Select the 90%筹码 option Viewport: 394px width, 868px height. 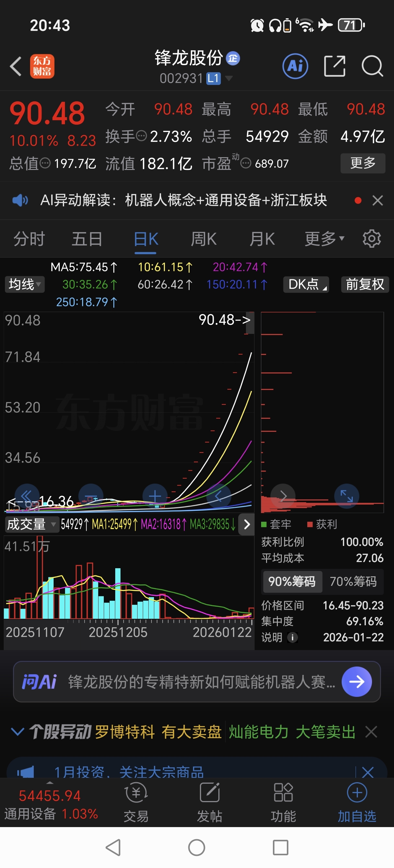pos(292,581)
